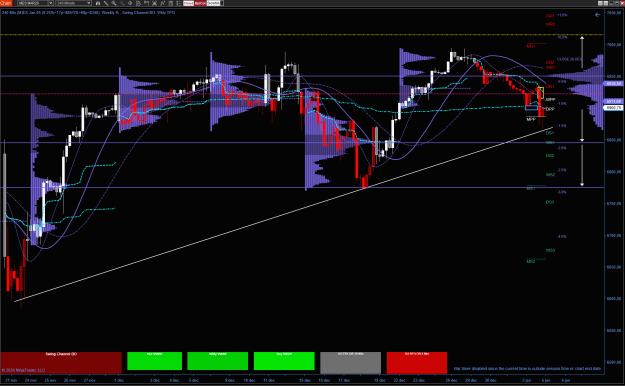Click the MR1 pivot label

point(531,46)
